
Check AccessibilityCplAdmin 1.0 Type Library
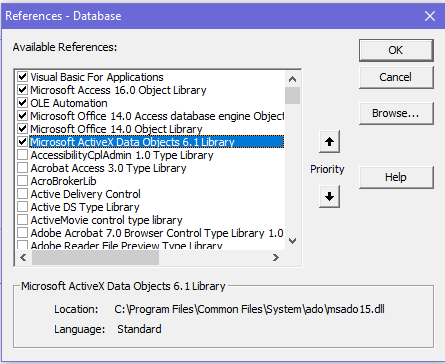[x=22, y=155]
